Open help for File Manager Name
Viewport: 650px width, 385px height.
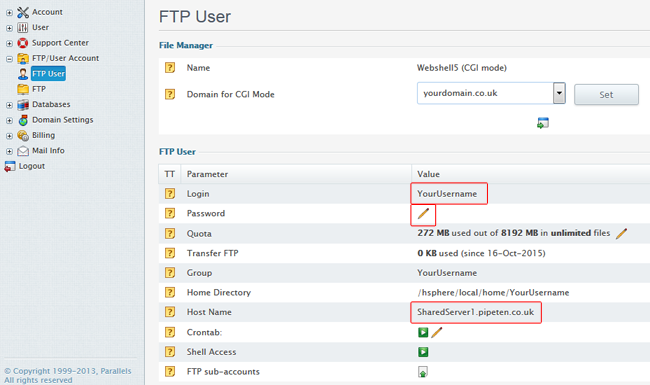tap(170, 68)
